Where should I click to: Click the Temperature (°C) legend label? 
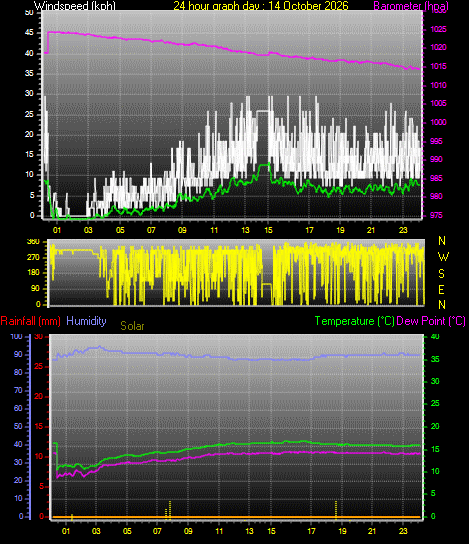355,321
